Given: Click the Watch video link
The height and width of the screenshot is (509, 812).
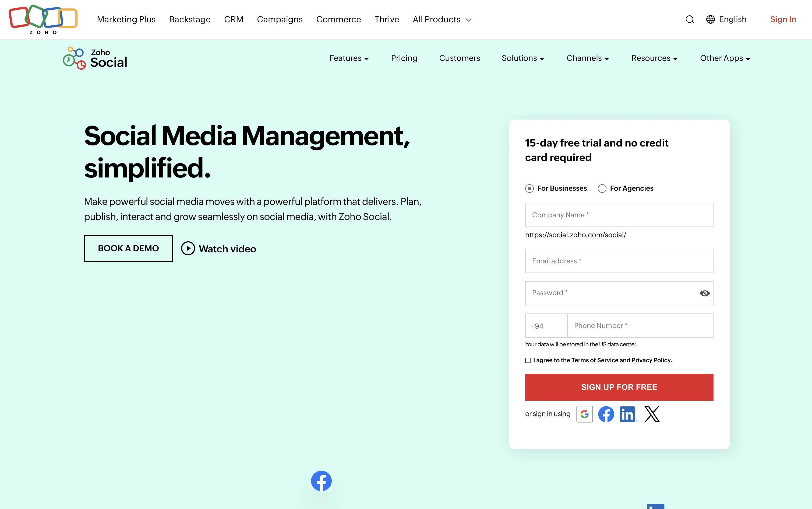Looking at the screenshot, I should click(227, 249).
